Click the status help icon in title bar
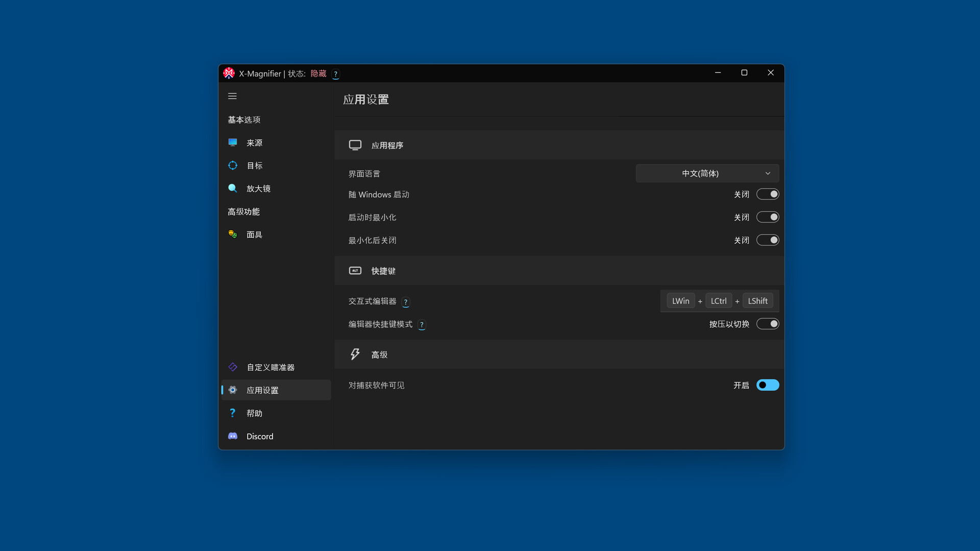Screen dimensions: 980x551 tap(335, 74)
